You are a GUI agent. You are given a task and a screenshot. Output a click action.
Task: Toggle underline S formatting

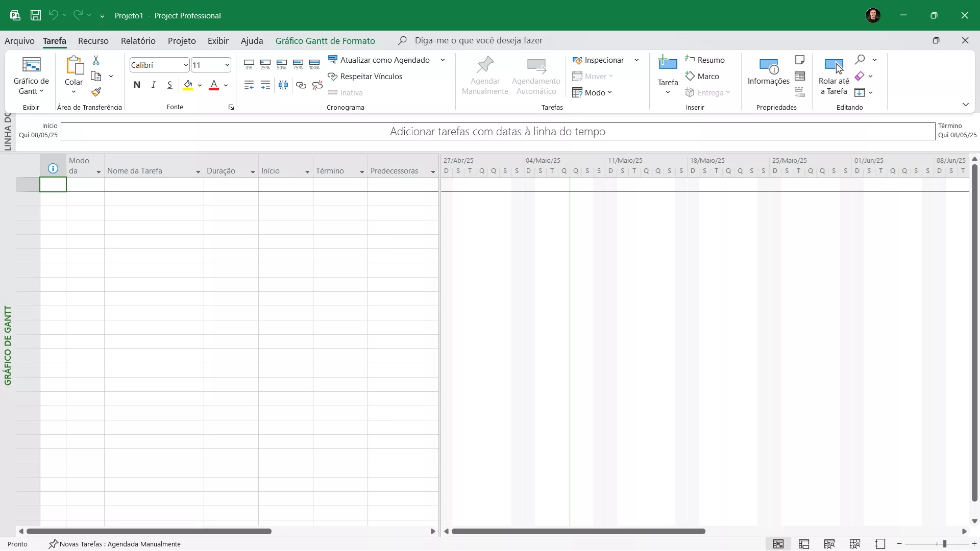[x=169, y=85]
